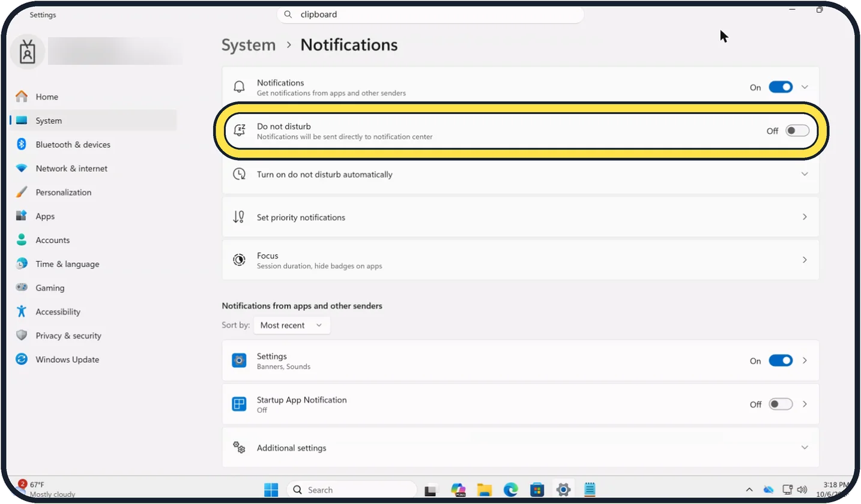Viewport: 861px width, 504px height.
Task: Enable Startup App Notification toggle
Action: coord(781,404)
